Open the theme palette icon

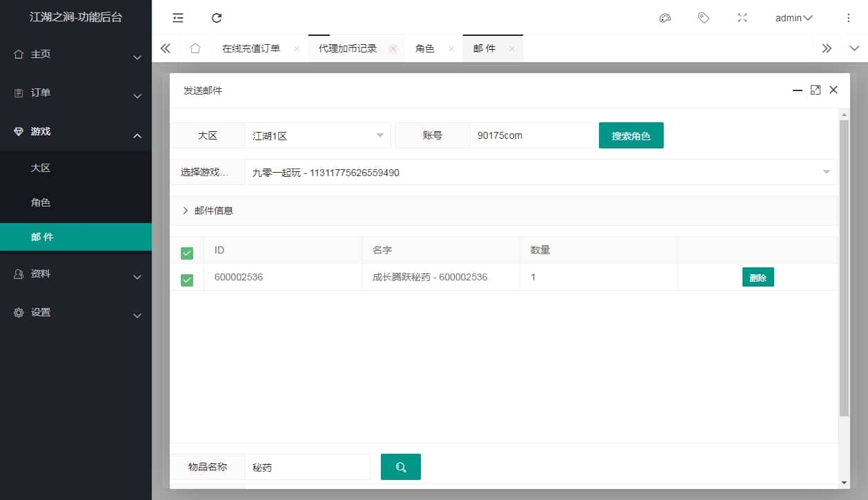(x=665, y=18)
